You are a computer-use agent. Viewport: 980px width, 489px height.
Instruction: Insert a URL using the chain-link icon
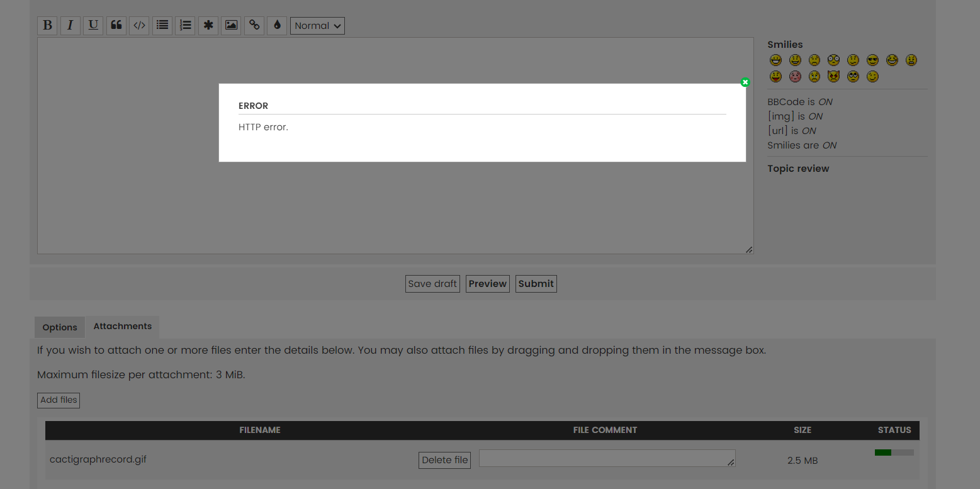pyautogui.click(x=254, y=26)
